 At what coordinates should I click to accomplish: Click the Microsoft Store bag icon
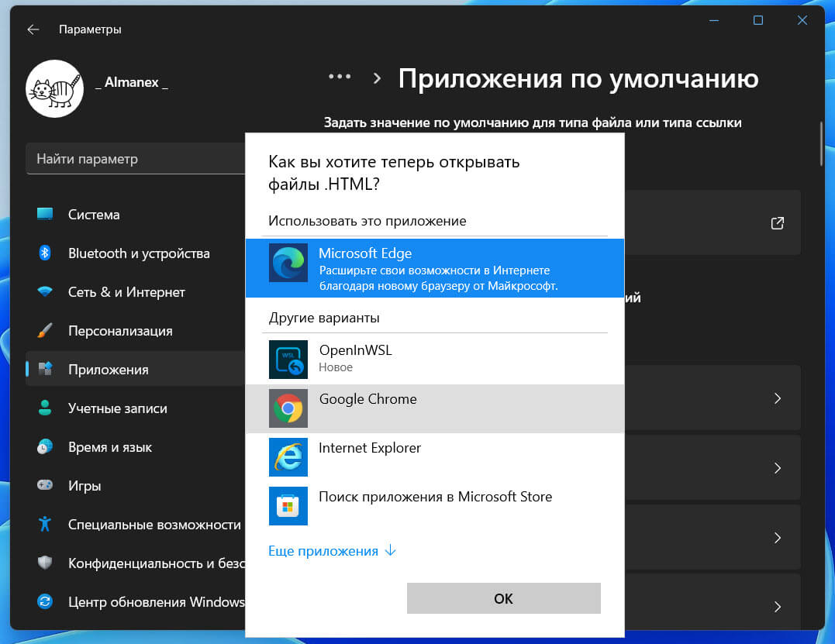click(x=288, y=506)
